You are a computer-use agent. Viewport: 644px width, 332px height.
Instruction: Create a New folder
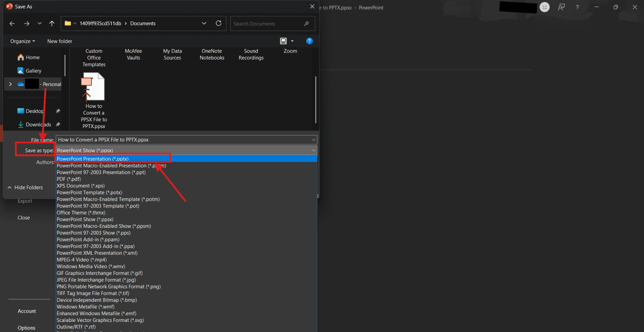click(x=60, y=41)
